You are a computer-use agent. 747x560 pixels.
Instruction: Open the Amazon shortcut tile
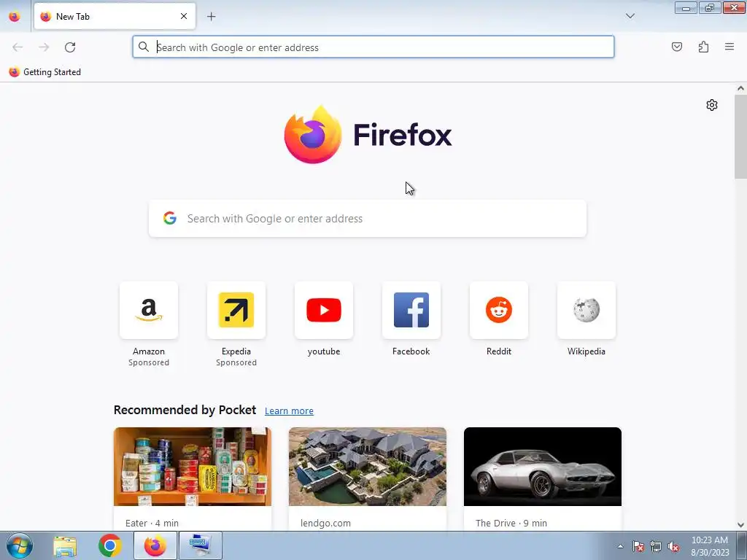pos(149,311)
